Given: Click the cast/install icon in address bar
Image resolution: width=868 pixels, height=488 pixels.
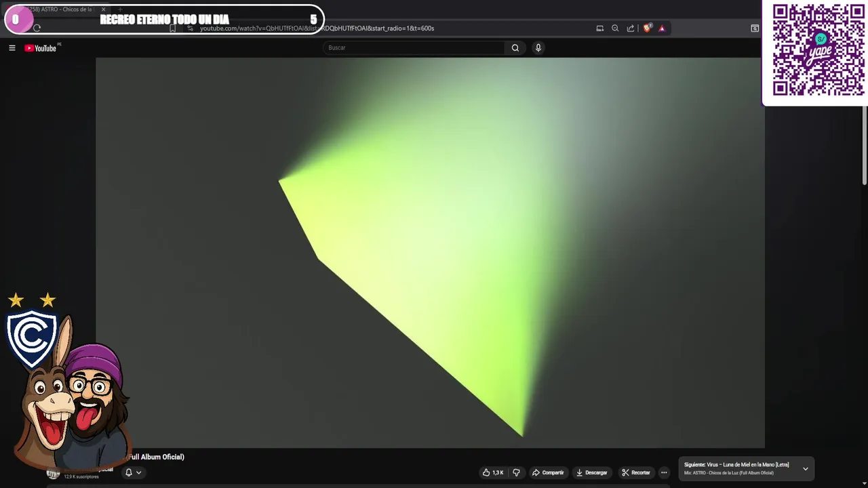Looking at the screenshot, I should [599, 28].
